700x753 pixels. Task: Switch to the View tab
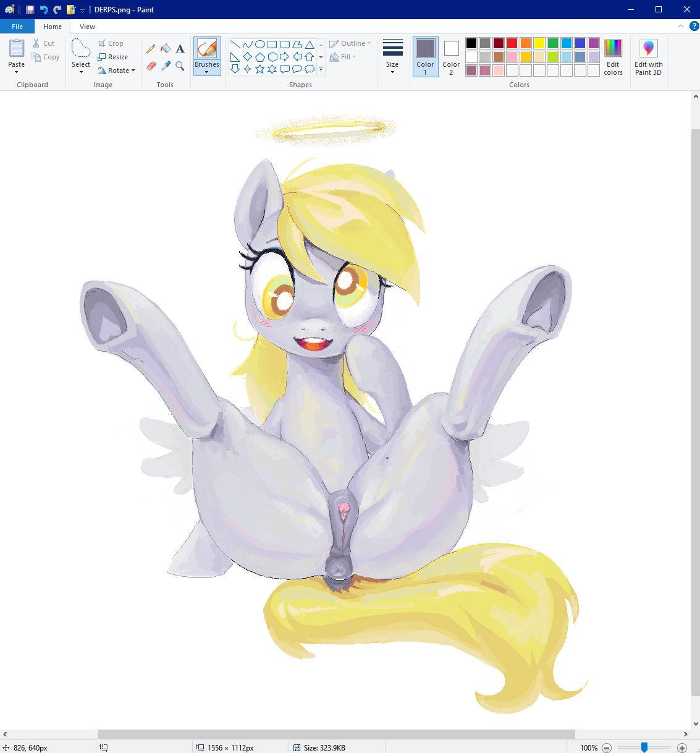(x=87, y=27)
